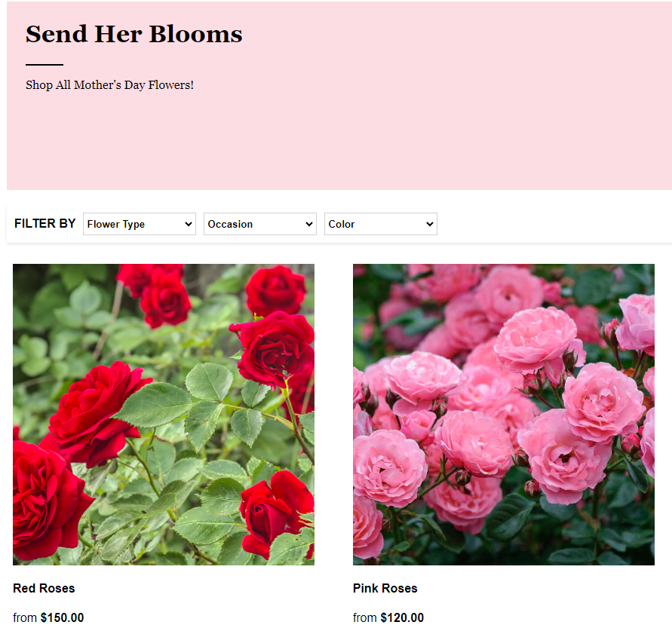Click the chevron arrow on Color select
The width and height of the screenshot is (672, 634).
tap(430, 224)
